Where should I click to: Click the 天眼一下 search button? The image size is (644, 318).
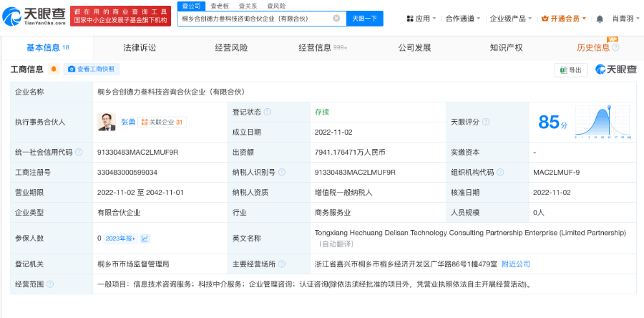pos(365,19)
